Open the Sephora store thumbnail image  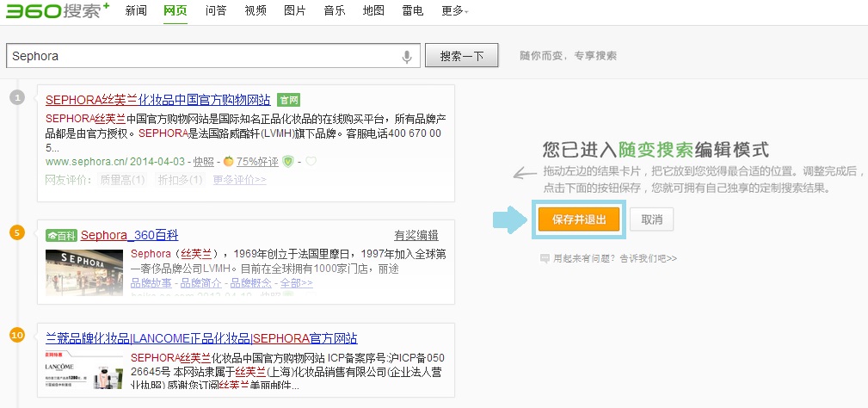(84, 272)
